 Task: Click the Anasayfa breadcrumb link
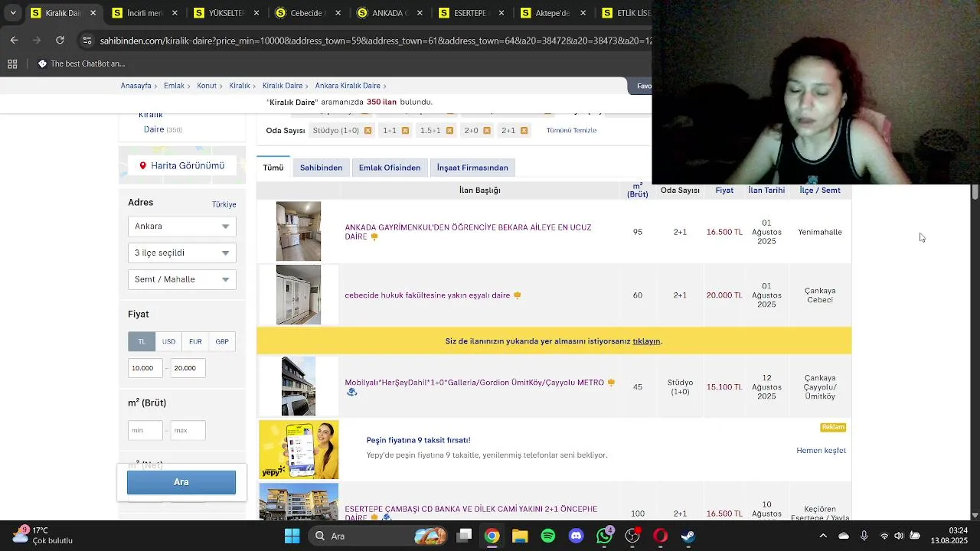136,86
